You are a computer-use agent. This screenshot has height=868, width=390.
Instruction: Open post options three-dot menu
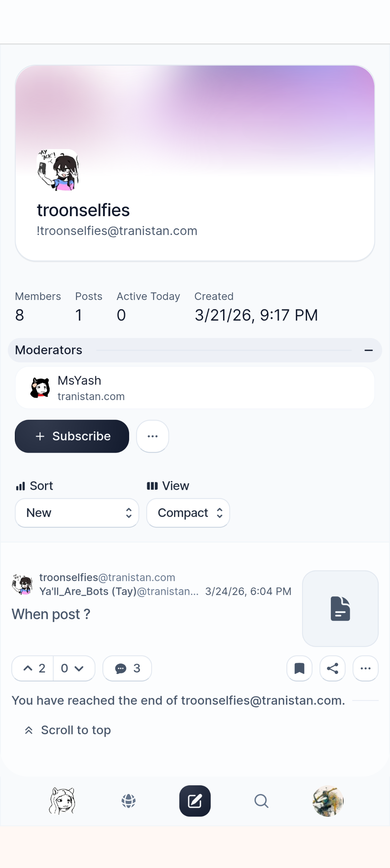point(365,668)
